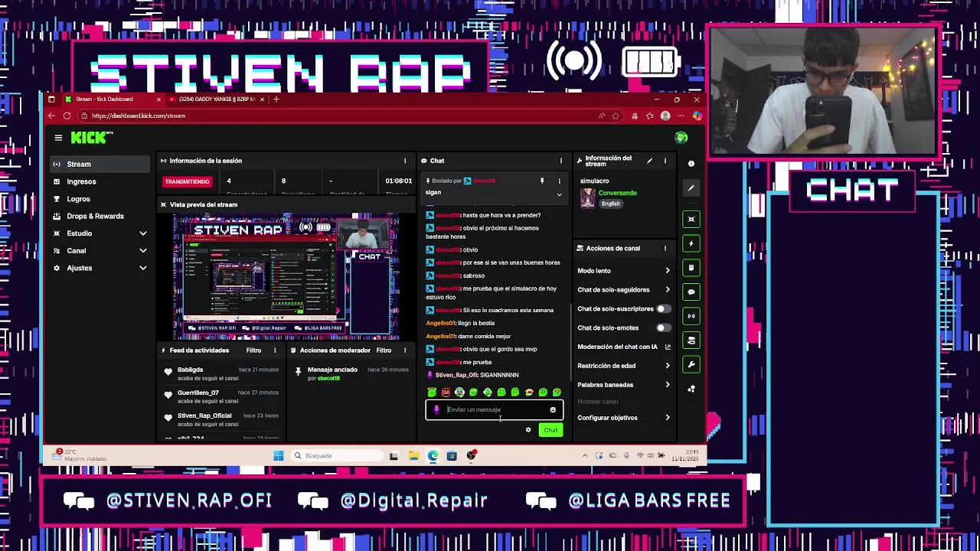Click the English language tag
The height and width of the screenshot is (551, 980).
pyautogui.click(x=610, y=204)
